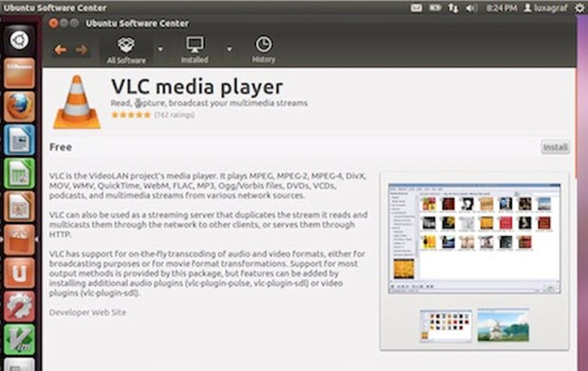Select the album-grid screenshot thumbnail
The width and height of the screenshot is (588, 371).
[446, 326]
